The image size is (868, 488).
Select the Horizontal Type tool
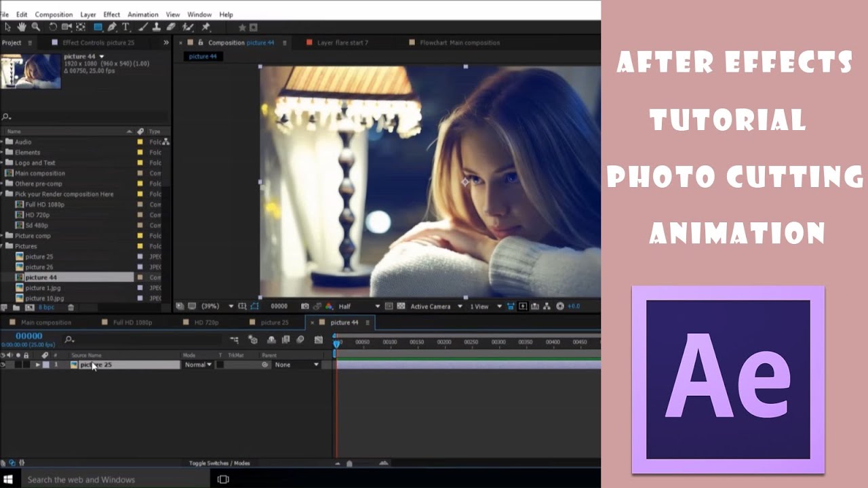125,27
